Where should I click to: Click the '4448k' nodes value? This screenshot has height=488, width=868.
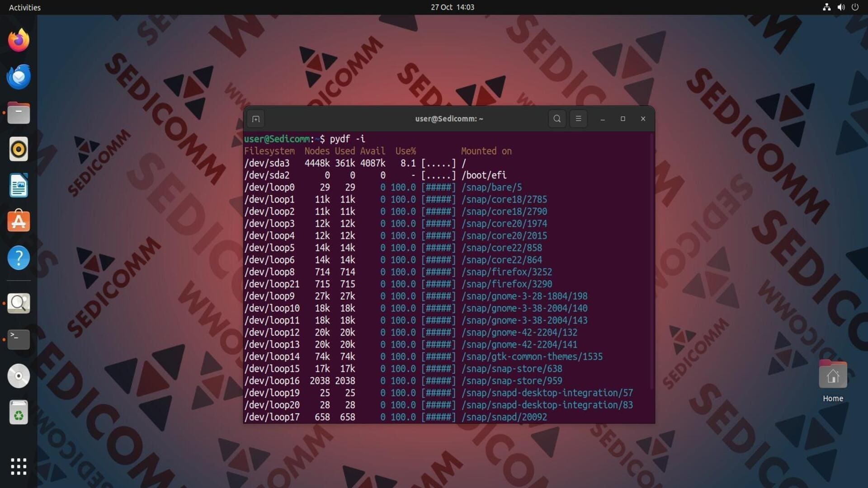click(x=317, y=163)
